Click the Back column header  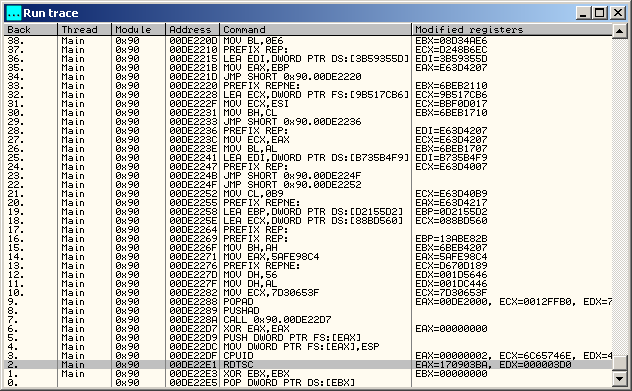click(31, 29)
